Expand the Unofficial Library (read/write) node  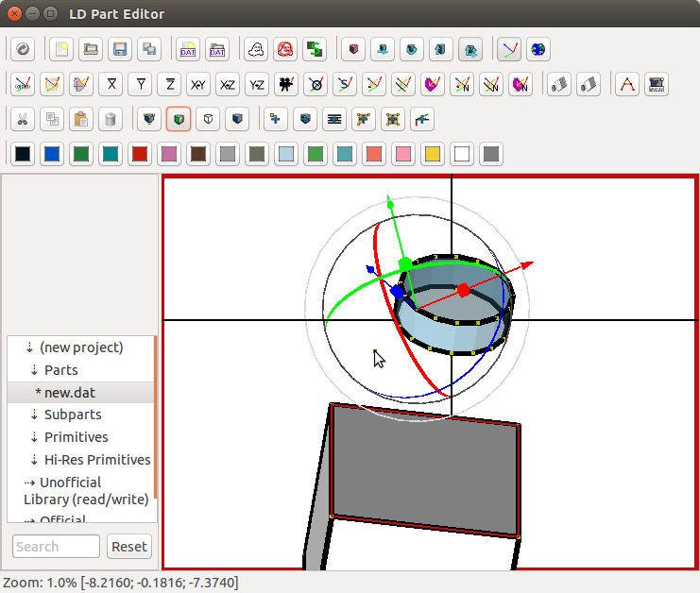[x=29, y=483]
